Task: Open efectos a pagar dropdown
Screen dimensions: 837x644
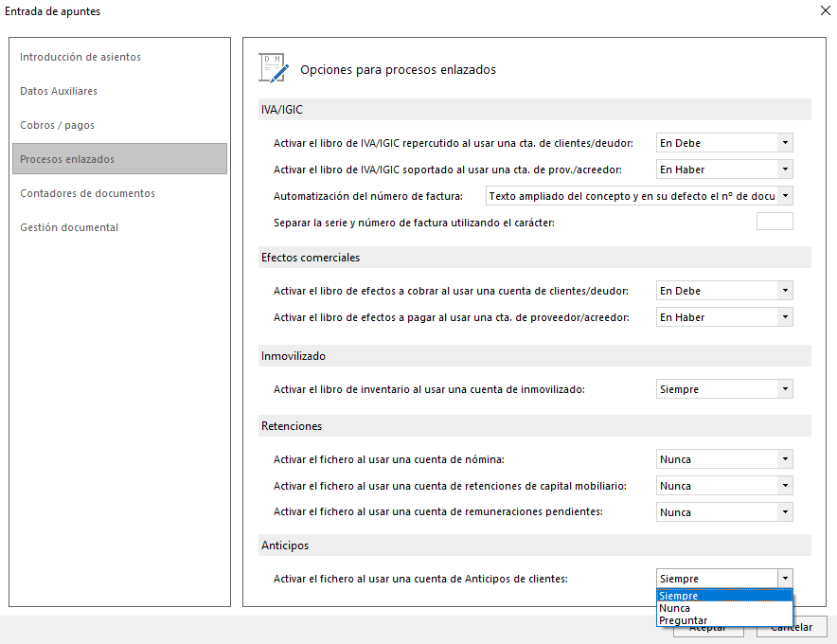Action: coord(724,317)
